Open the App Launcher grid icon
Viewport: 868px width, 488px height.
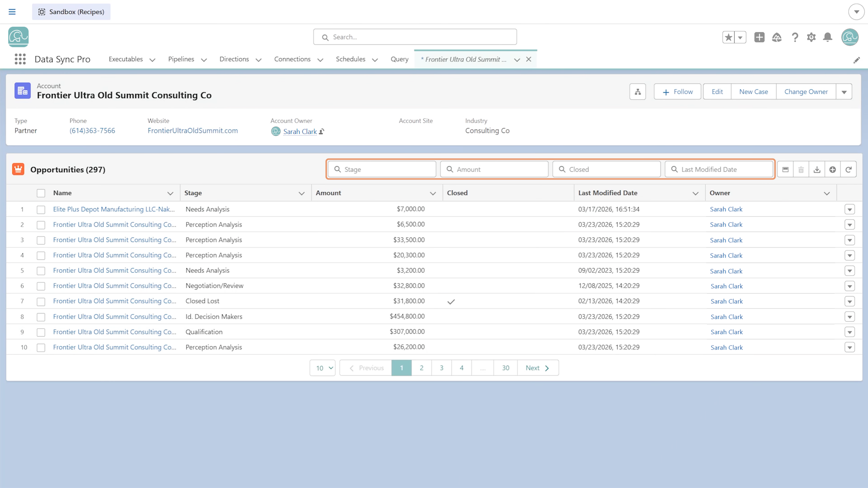tap(20, 59)
